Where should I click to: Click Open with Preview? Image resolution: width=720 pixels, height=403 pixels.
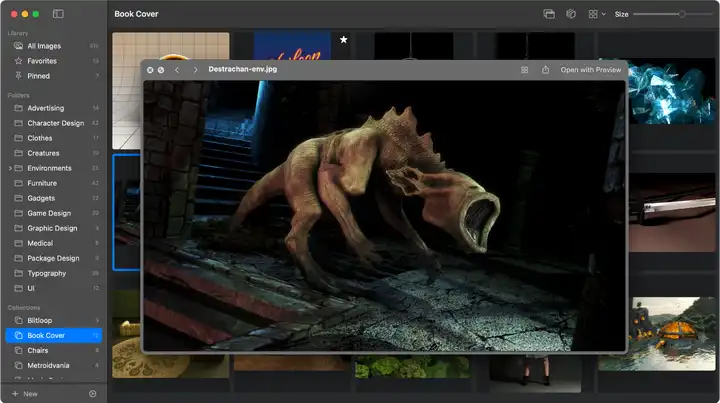[x=591, y=70]
